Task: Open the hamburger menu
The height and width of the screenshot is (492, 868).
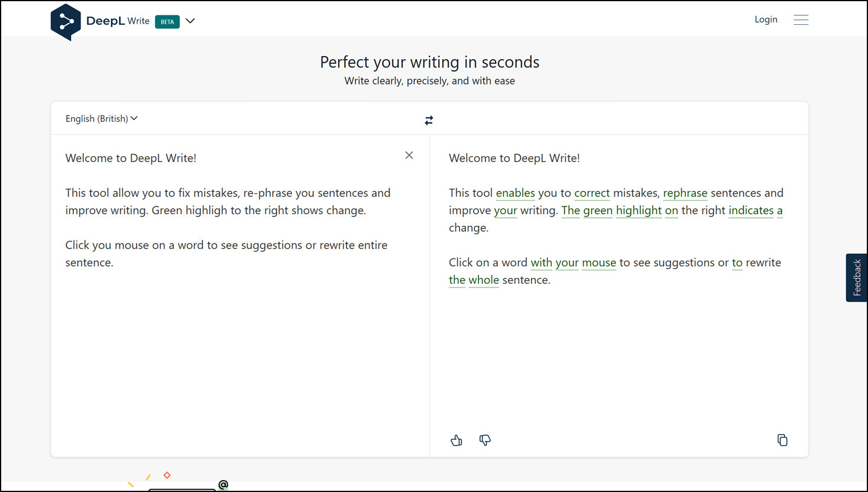Action: pyautogui.click(x=801, y=20)
